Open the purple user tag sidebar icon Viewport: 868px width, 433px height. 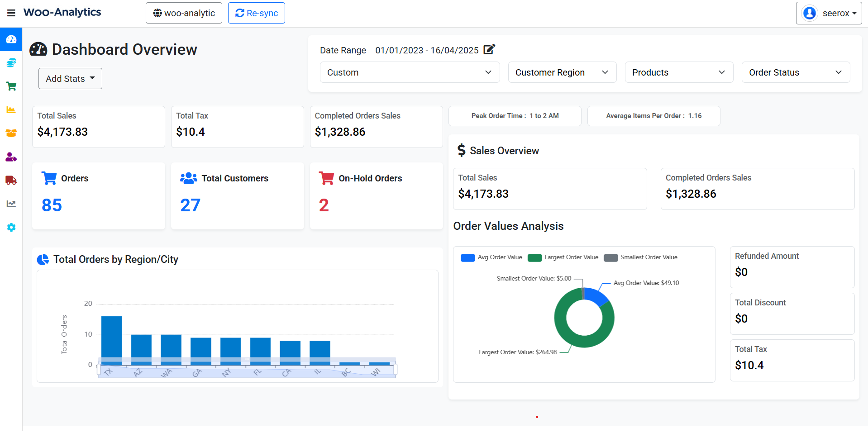point(11,157)
